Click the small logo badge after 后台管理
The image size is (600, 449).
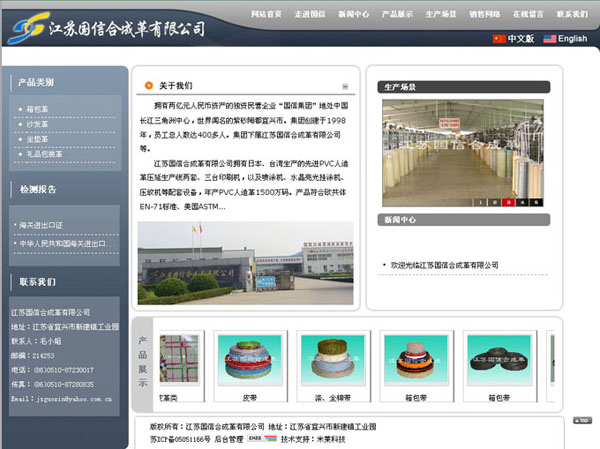point(262,438)
